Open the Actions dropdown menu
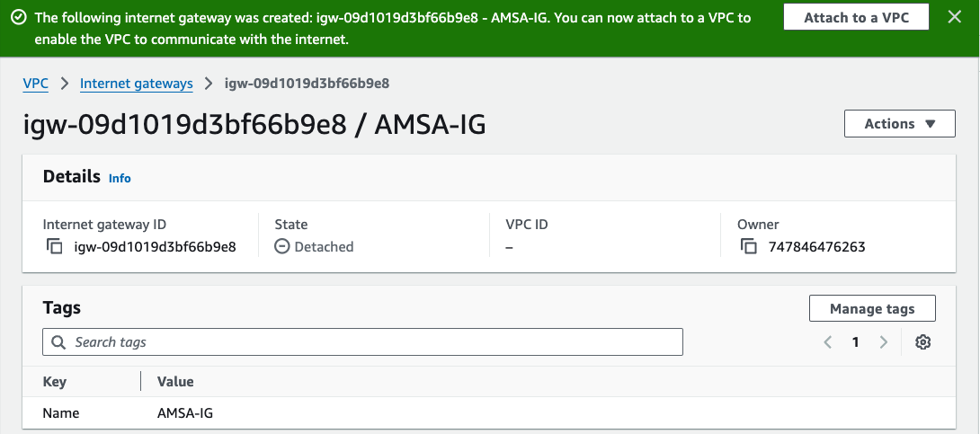 (x=899, y=124)
